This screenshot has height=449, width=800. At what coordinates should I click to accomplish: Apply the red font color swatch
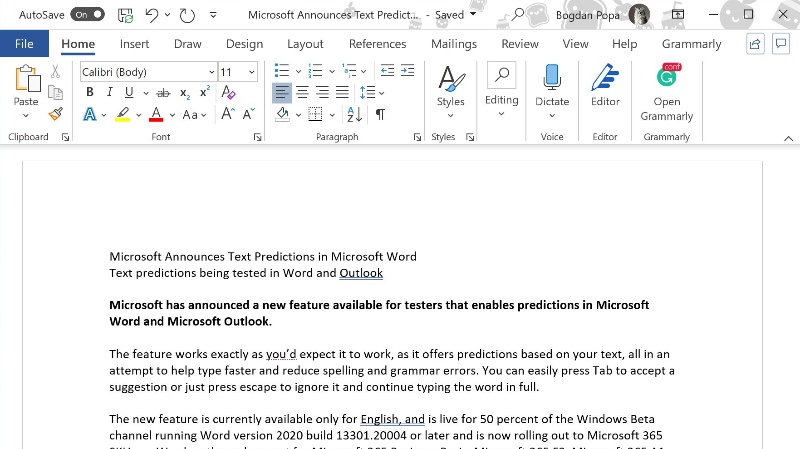[155, 114]
